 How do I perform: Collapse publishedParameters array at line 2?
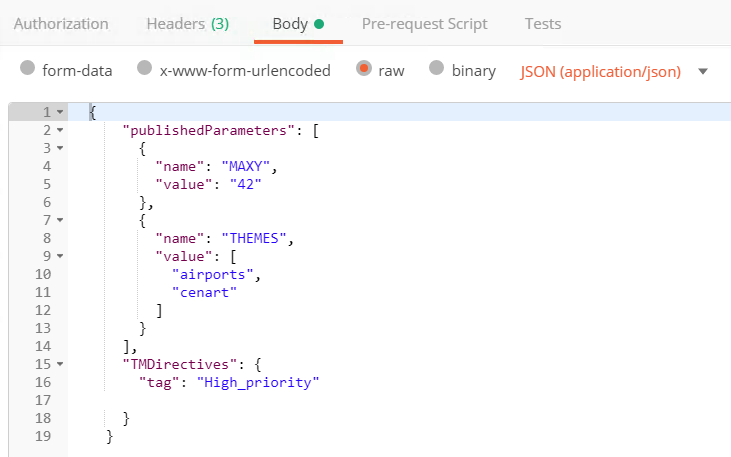(60, 130)
